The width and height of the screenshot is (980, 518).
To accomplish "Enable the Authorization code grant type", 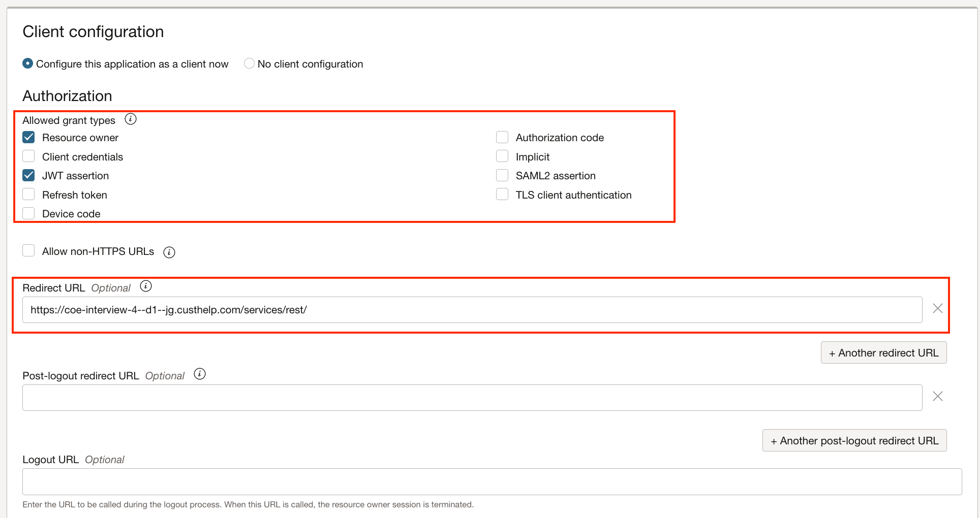I will pos(502,137).
